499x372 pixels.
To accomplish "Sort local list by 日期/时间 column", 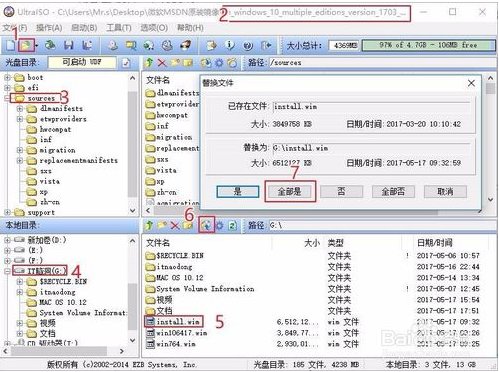I will [x=435, y=243].
